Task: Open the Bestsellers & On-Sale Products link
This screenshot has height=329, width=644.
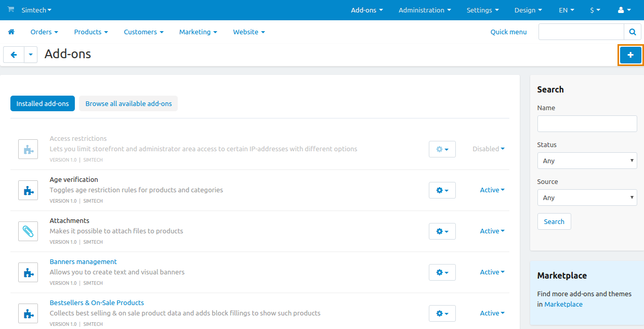Action: tap(97, 302)
